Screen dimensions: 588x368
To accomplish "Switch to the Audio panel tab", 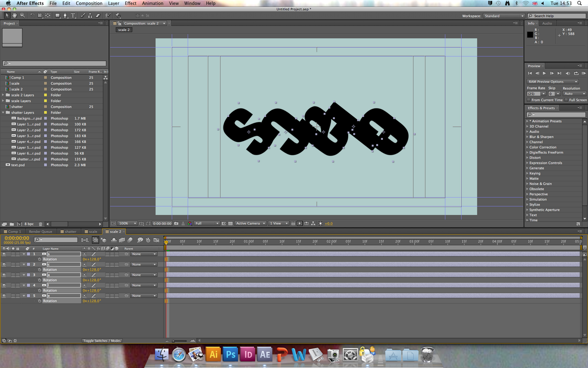I will coord(547,23).
